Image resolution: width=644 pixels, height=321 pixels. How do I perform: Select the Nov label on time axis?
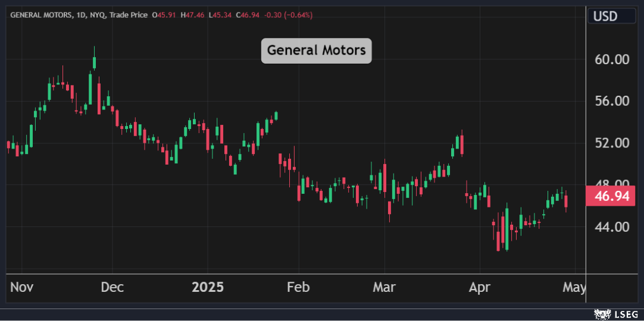point(22,288)
